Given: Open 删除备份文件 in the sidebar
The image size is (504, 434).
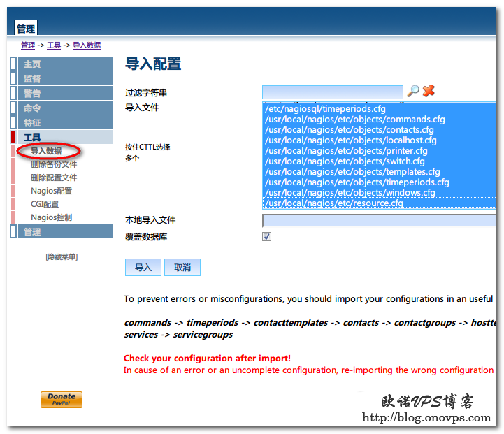Looking at the screenshot, I should (x=54, y=164).
